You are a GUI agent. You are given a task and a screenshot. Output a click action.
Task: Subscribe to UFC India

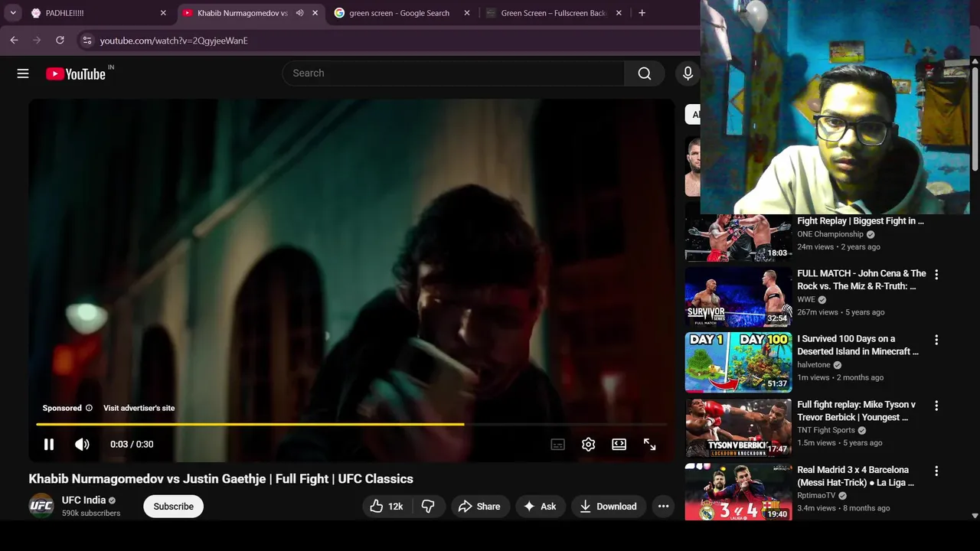click(x=173, y=507)
